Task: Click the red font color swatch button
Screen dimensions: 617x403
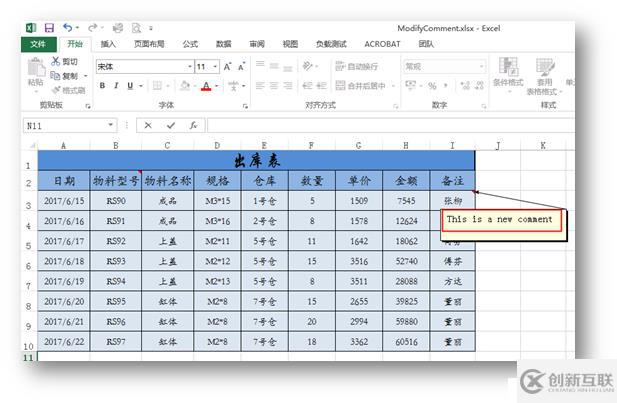Action: pos(205,86)
